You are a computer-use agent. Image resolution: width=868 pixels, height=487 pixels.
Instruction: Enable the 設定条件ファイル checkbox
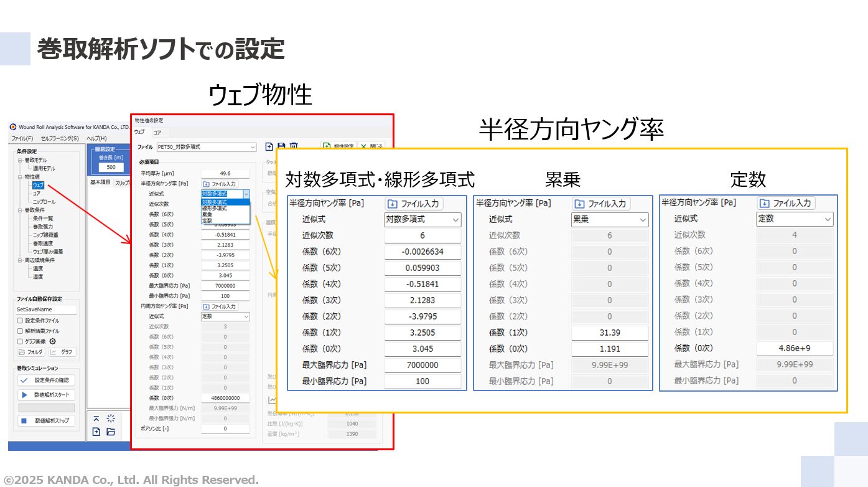click(x=19, y=321)
